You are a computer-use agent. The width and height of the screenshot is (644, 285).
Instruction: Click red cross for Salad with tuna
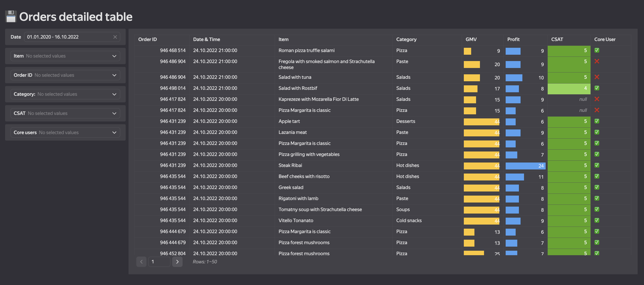pos(597,77)
